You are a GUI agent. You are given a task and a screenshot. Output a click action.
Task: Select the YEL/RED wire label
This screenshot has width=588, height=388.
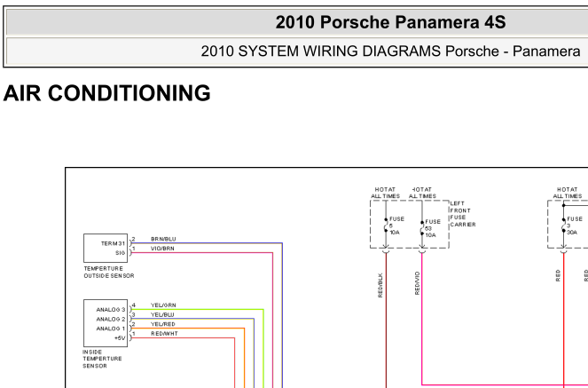point(163,324)
